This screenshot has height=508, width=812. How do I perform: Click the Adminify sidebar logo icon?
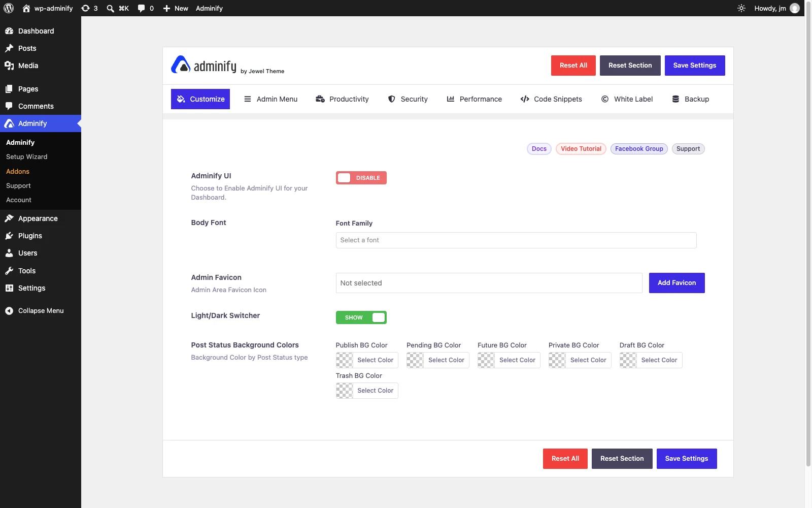(x=9, y=123)
